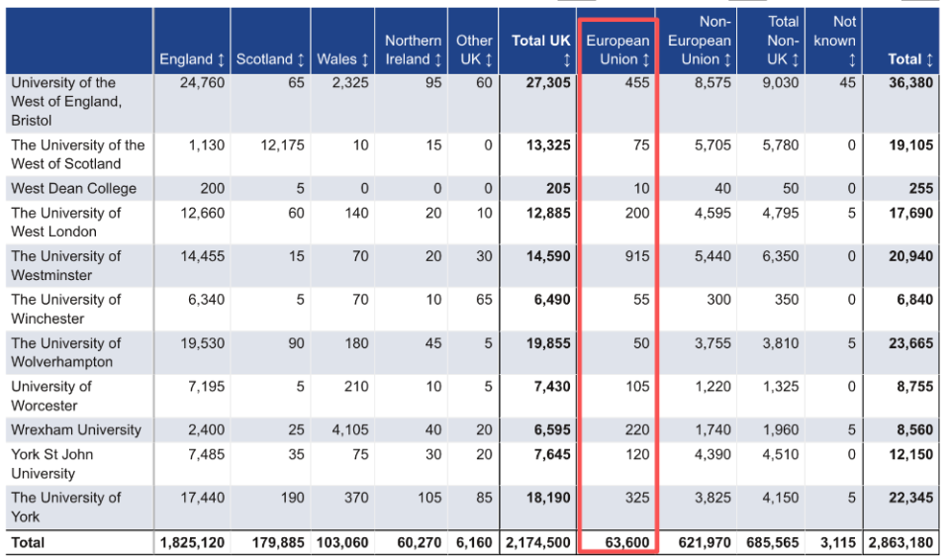Image resolution: width=950 pixels, height=560 pixels.
Task: Sort Non-European Union column arrow
Action: [x=727, y=59]
